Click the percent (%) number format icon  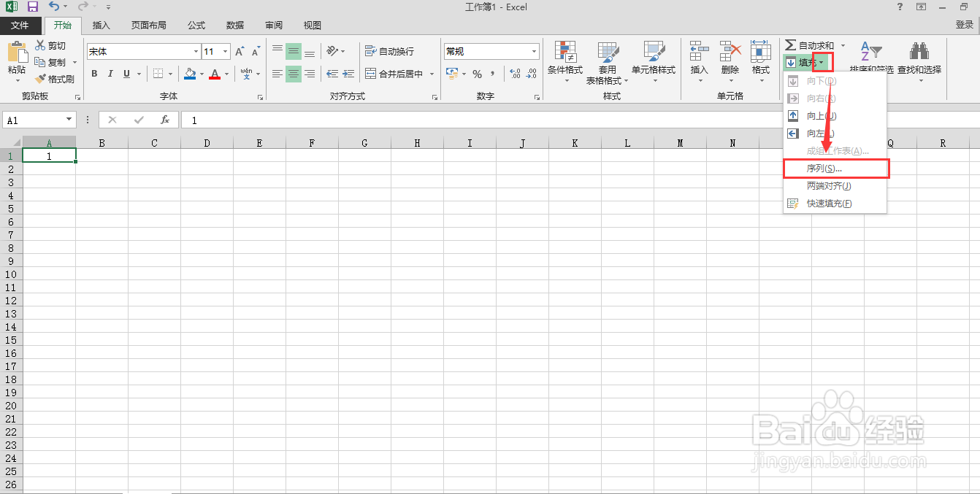[475, 74]
